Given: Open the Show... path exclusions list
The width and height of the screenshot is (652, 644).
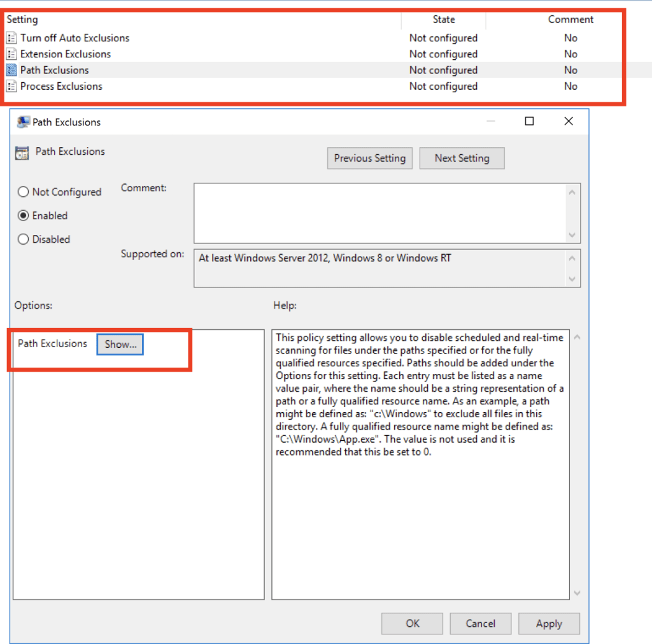Looking at the screenshot, I should tap(120, 344).
